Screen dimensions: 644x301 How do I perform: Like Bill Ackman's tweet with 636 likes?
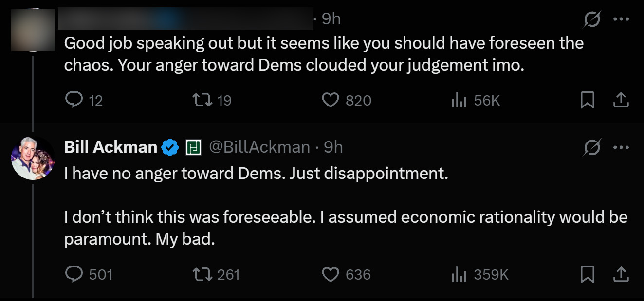[331, 275]
